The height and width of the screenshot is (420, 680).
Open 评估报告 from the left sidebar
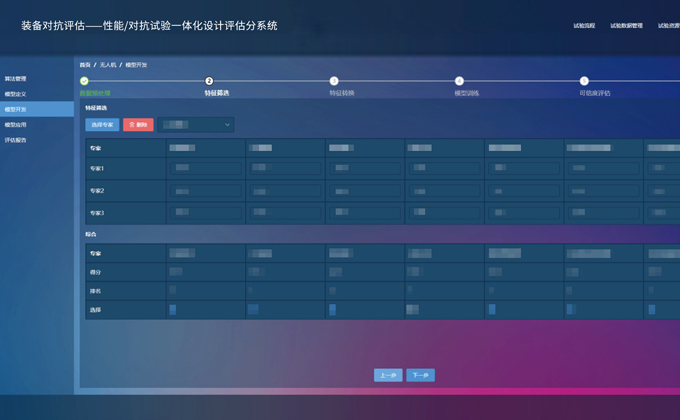[x=16, y=140]
